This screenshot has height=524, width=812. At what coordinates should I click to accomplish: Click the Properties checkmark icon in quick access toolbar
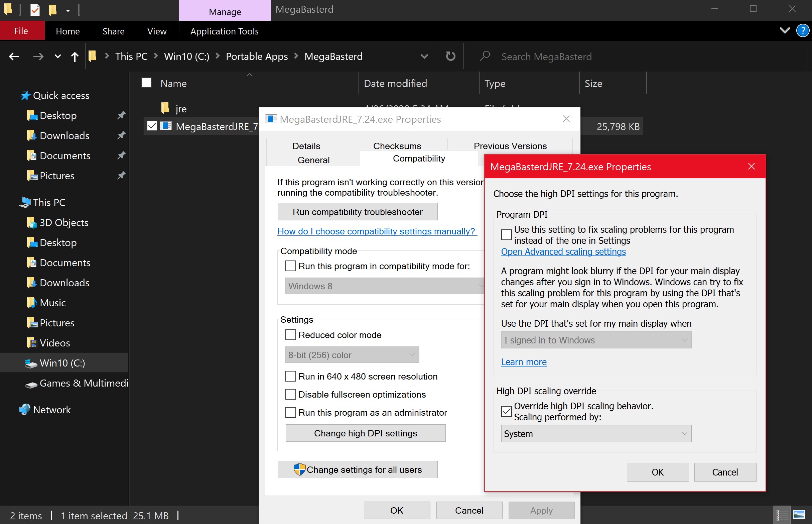35,9
